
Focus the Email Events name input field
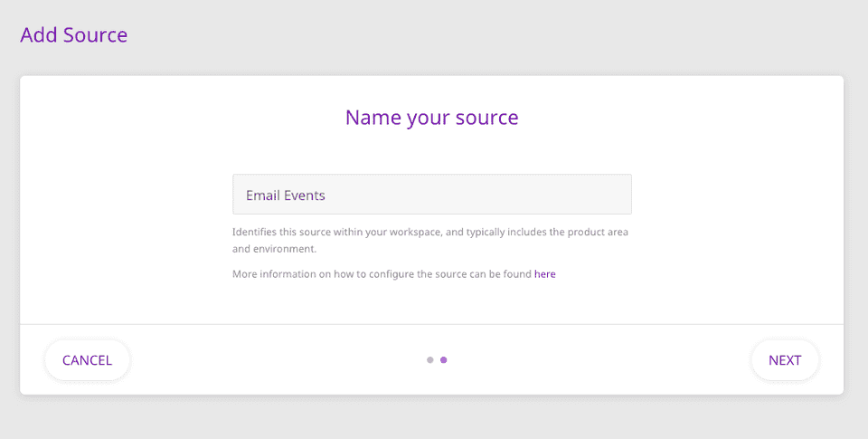coord(431,195)
